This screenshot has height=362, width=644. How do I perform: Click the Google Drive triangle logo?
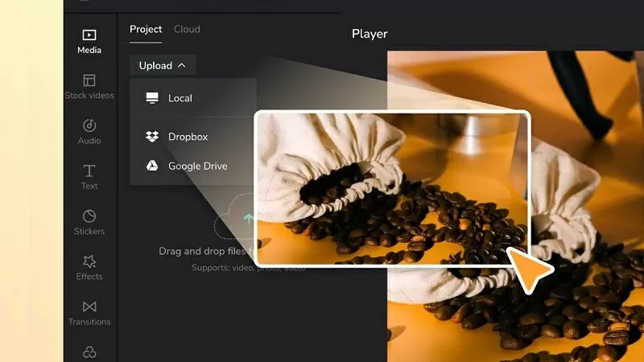click(x=152, y=166)
